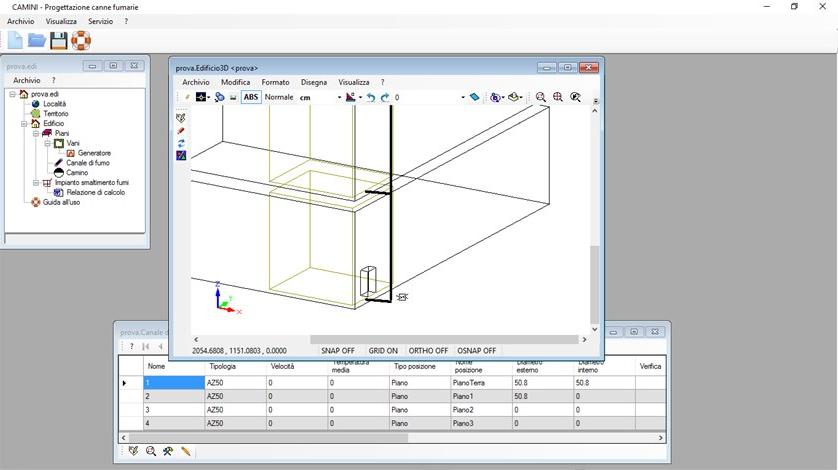Click the redo arrow in 3D toolbar
The height and width of the screenshot is (470, 838).
(385, 98)
